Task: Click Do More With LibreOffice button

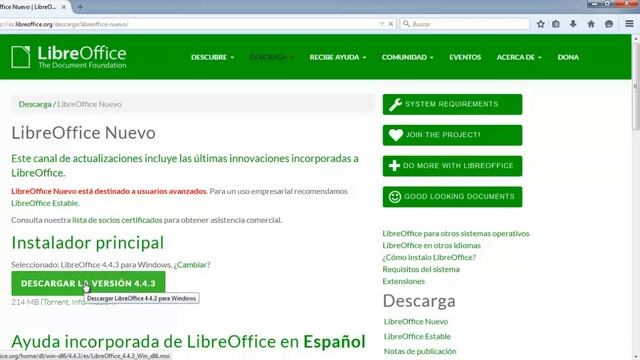Action: [452, 166]
